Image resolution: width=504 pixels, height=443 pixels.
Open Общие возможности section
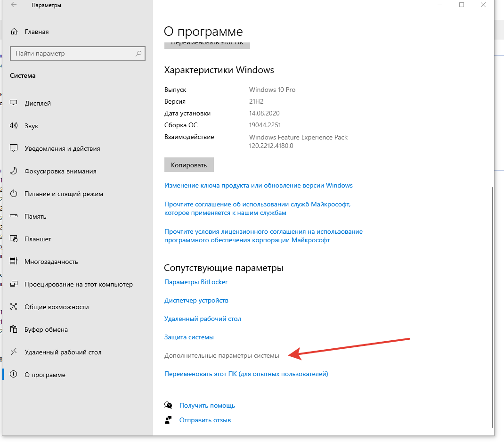tap(57, 307)
